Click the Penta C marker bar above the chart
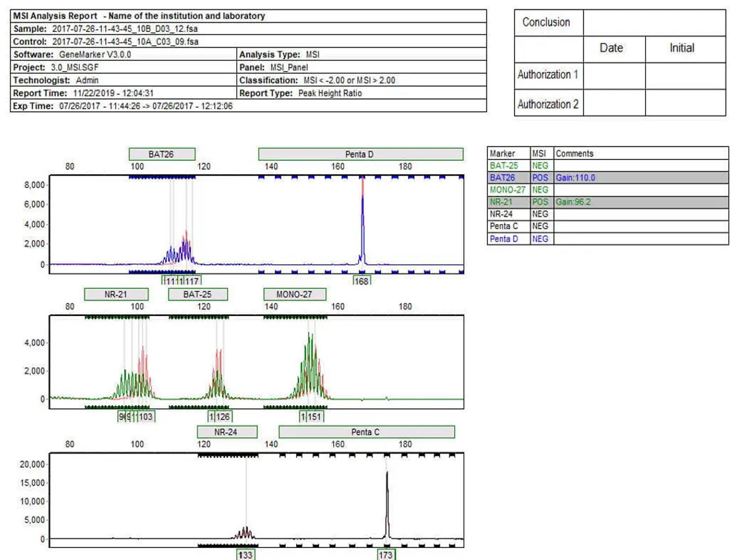 tap(366, 432)
